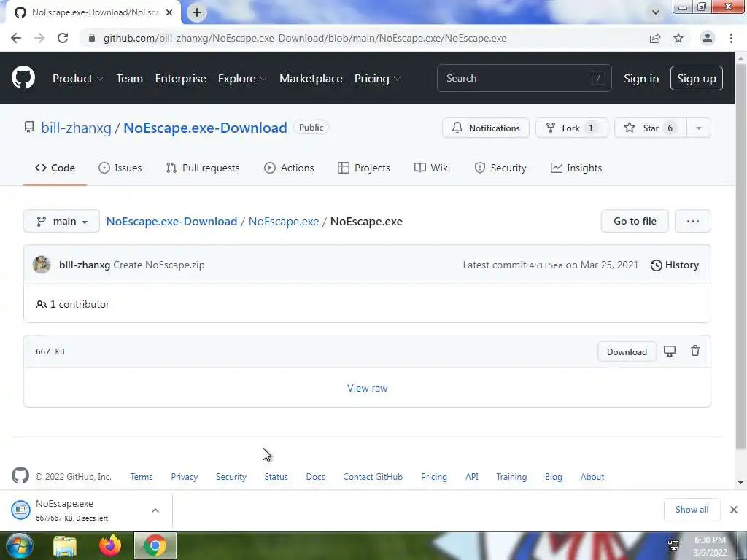Open Create NoEscape.zip commit message
747x560 pixels.
[x=158, y=265]
